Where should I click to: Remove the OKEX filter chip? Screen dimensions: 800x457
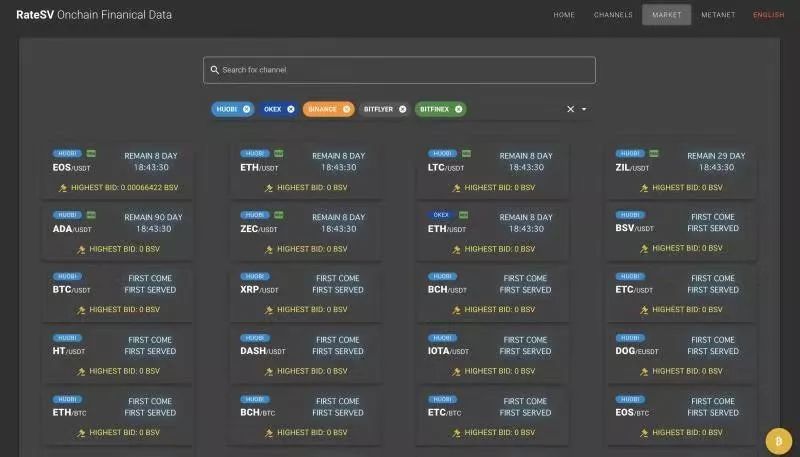(x=291, y=109)
